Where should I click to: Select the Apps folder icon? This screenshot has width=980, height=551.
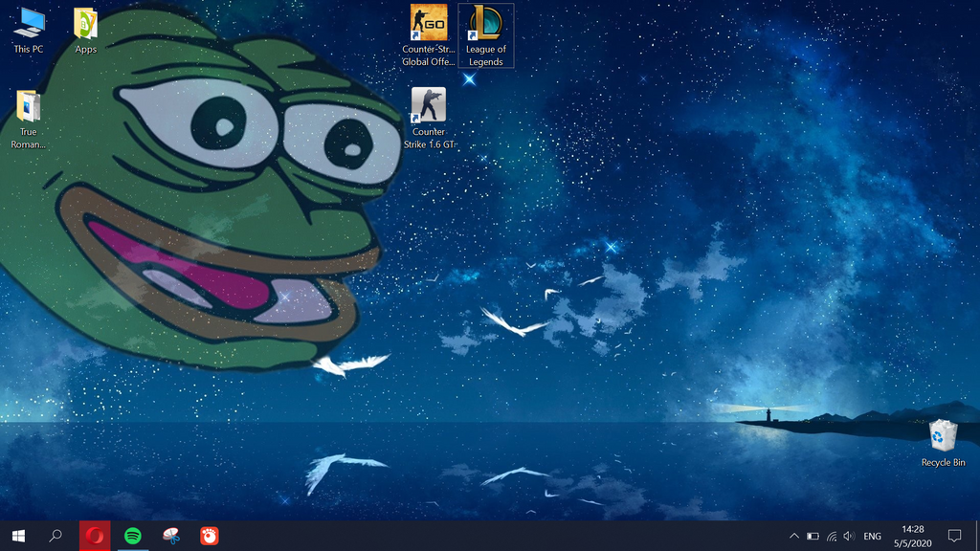(85, 30)
